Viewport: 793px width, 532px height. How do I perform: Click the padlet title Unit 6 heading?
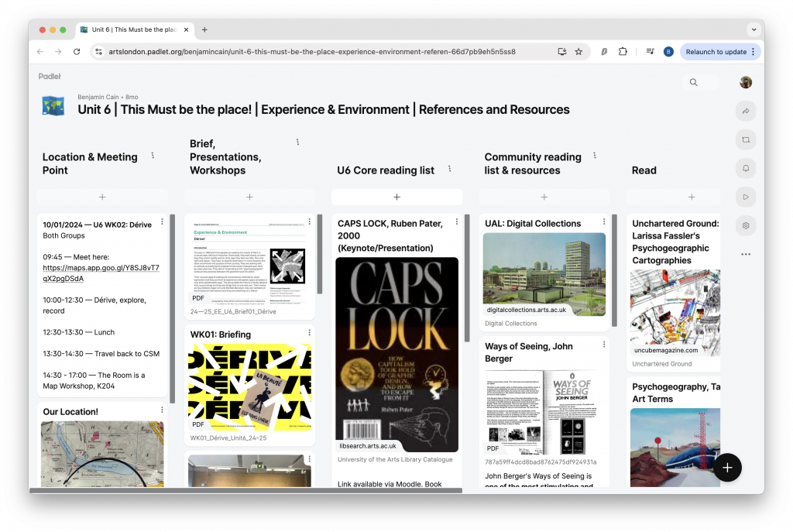coord(324,110)
